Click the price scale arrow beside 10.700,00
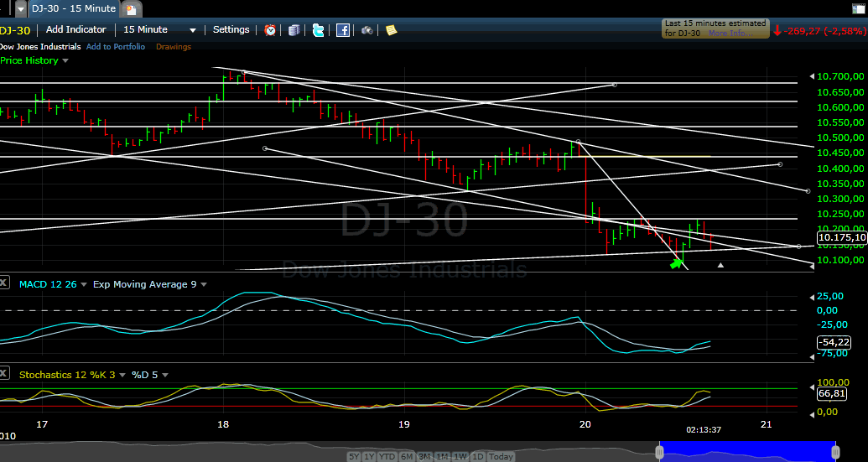The image size is (868, 462). pos(812,75)
